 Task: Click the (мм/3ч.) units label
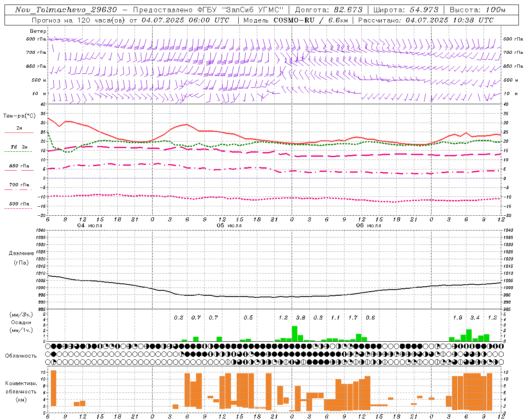tap(21, 315)
